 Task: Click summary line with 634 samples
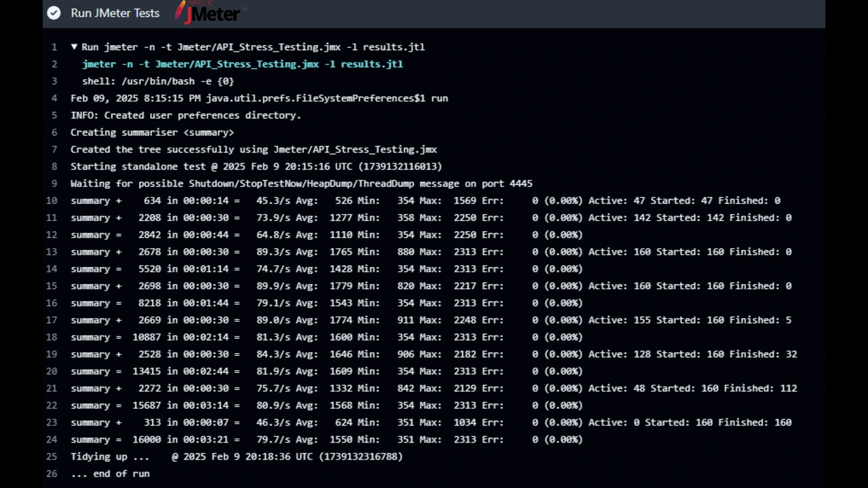[425, 201]
